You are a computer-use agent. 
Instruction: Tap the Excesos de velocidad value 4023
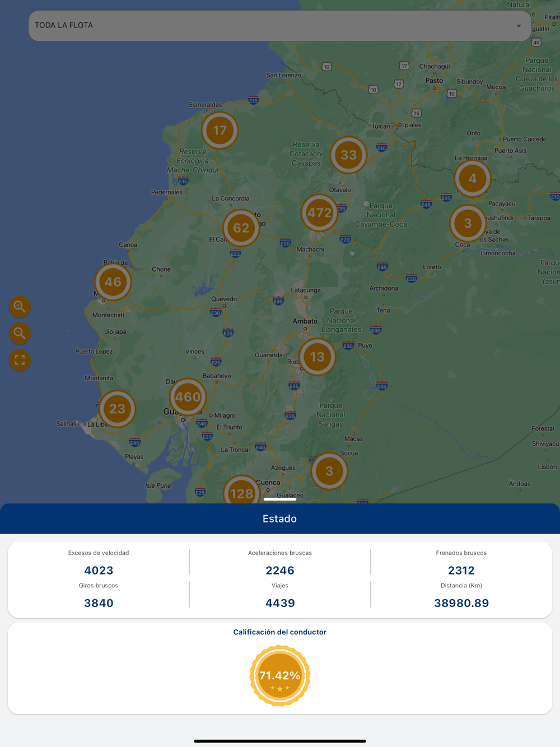tap(99, 571)
